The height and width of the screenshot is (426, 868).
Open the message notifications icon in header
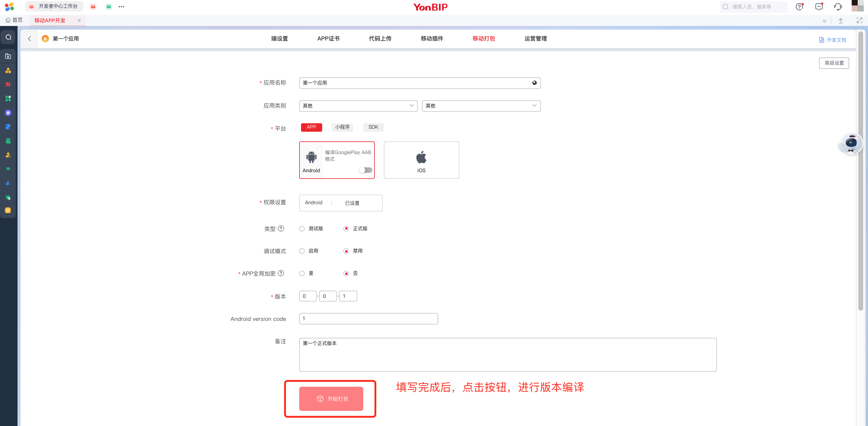[x=819, y=7]
